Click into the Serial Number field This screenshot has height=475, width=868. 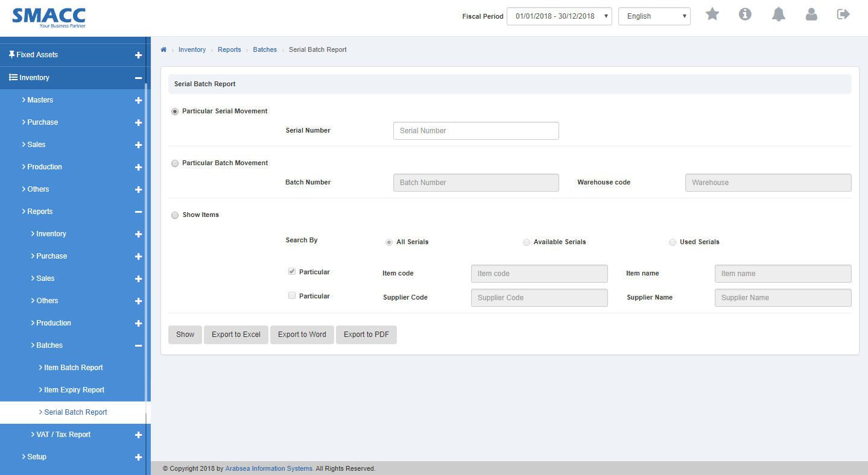(476, 131)
